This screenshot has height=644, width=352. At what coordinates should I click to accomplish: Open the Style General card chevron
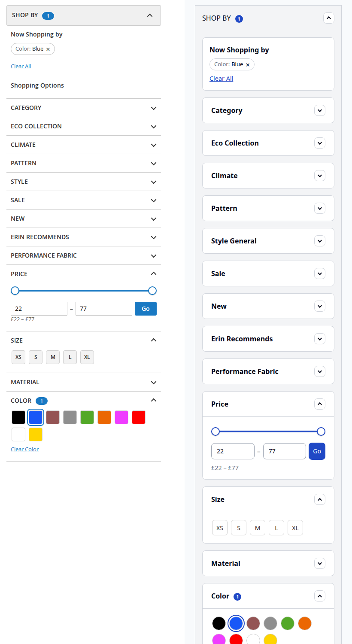(x=320, y=241)
